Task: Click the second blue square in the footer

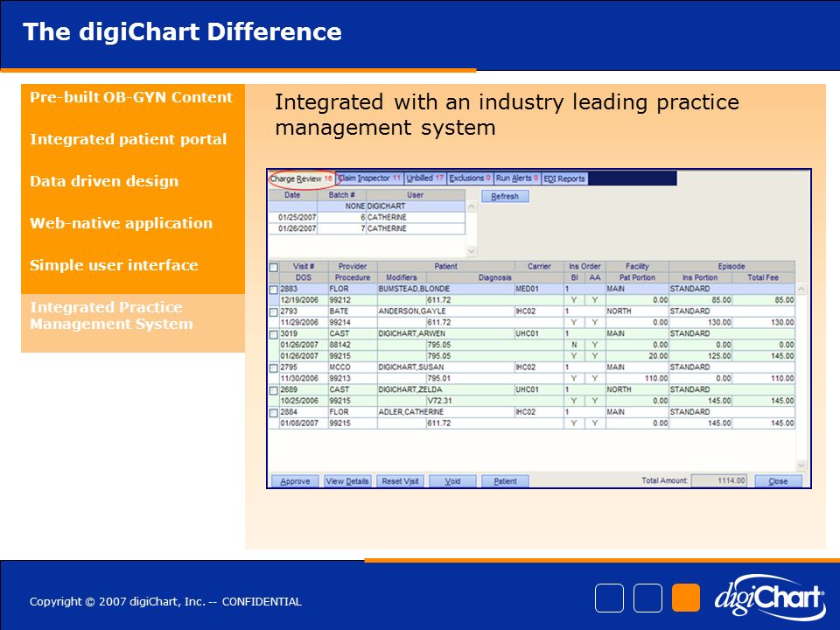Action: click(x=647, y=598)
